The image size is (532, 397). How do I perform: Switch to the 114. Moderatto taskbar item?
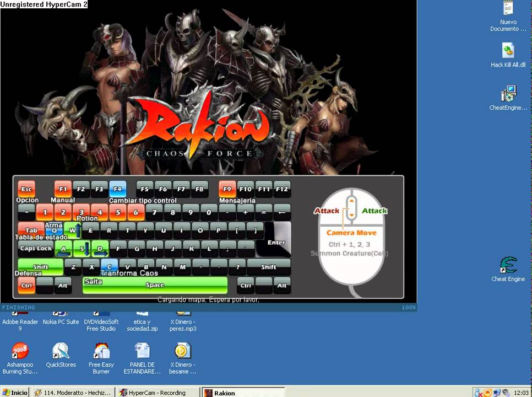[x=73, y=392]
